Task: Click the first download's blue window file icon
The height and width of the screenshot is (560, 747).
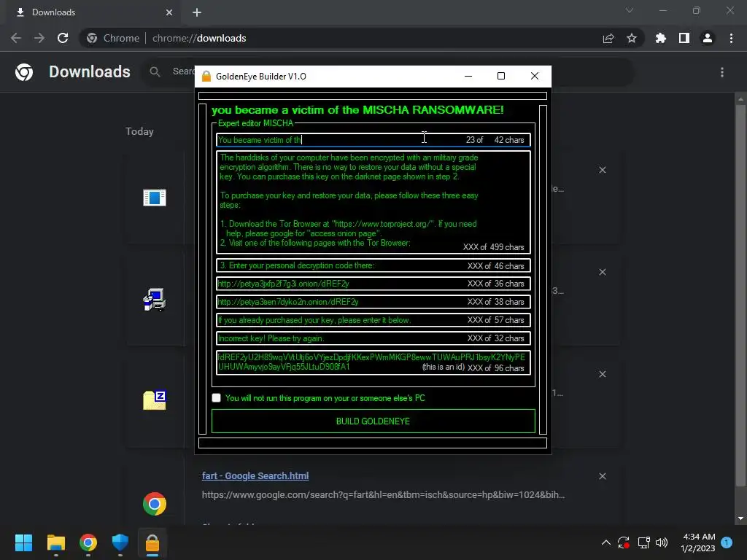Action: [155, 197]
